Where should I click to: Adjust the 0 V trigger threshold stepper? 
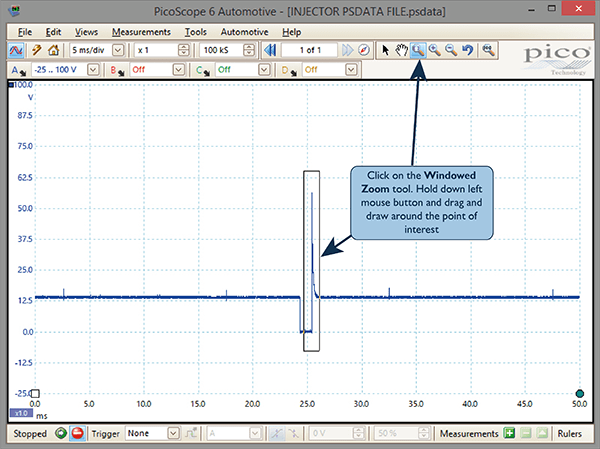pyautogui.click(x=359, y=433)
